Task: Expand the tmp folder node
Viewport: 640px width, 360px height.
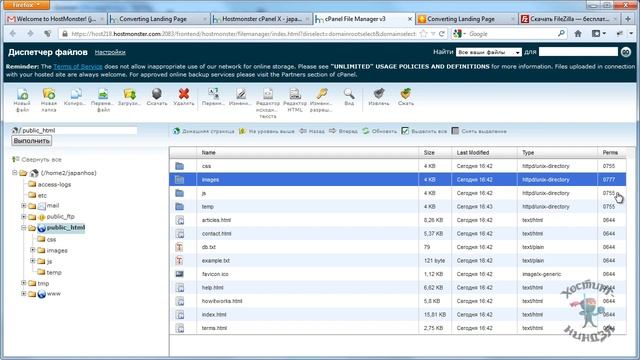Action: (24, 282)
